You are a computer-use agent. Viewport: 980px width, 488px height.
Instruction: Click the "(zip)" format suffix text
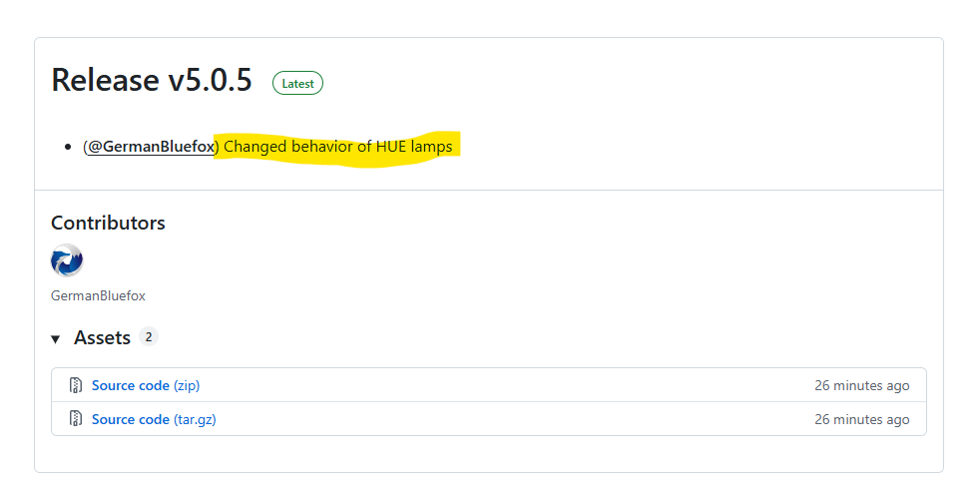coord(187,385)
